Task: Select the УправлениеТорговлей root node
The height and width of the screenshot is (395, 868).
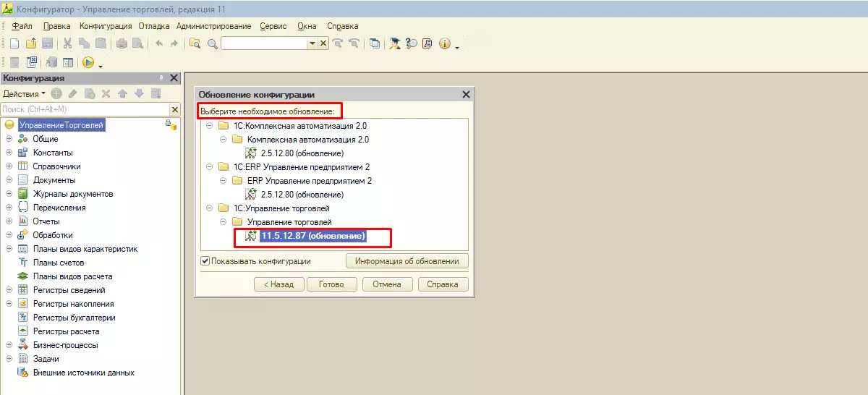Action: 61,125
